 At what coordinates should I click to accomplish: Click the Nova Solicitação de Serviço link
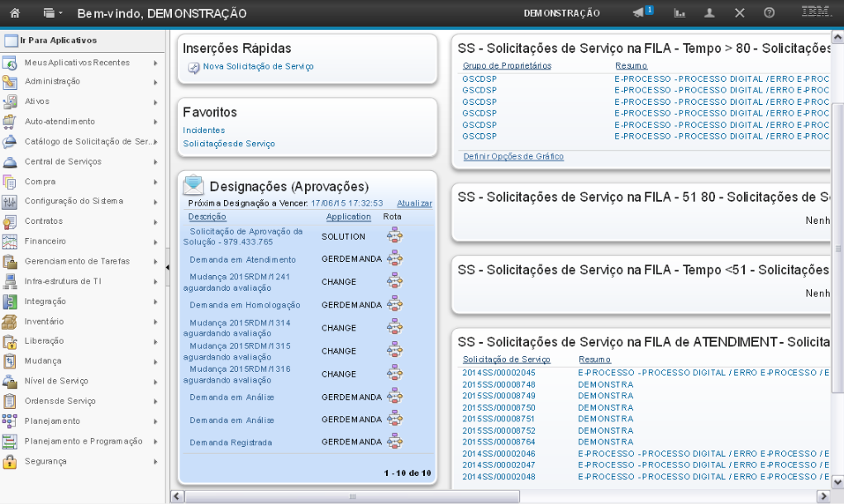[x=258, y=67]
